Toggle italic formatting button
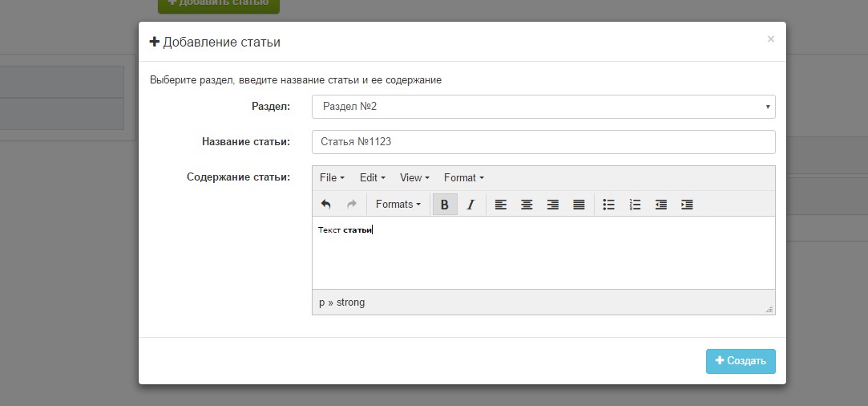The height and width of the screenshot is (406, 868). point(470,205)
